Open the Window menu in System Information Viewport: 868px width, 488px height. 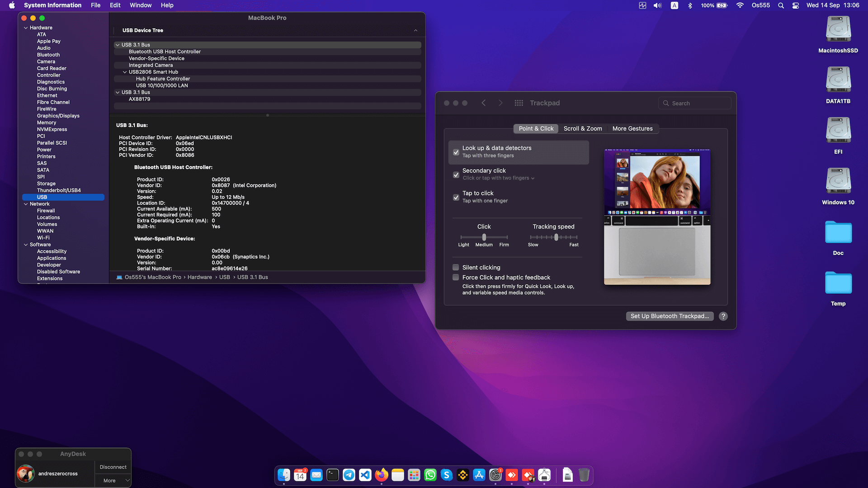click(x=141, y=5)
